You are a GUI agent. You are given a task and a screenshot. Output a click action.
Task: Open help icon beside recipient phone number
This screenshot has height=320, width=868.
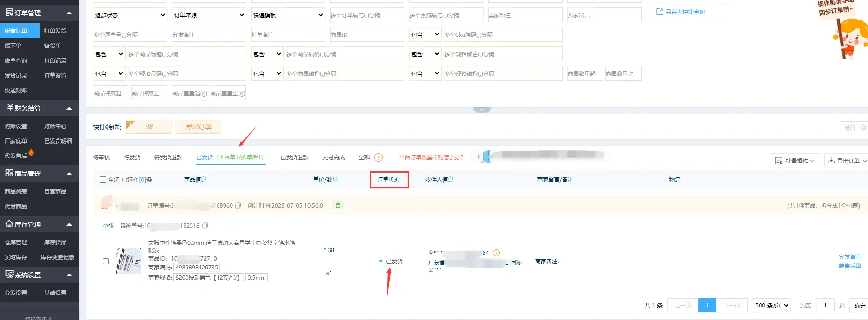[496, 253]
